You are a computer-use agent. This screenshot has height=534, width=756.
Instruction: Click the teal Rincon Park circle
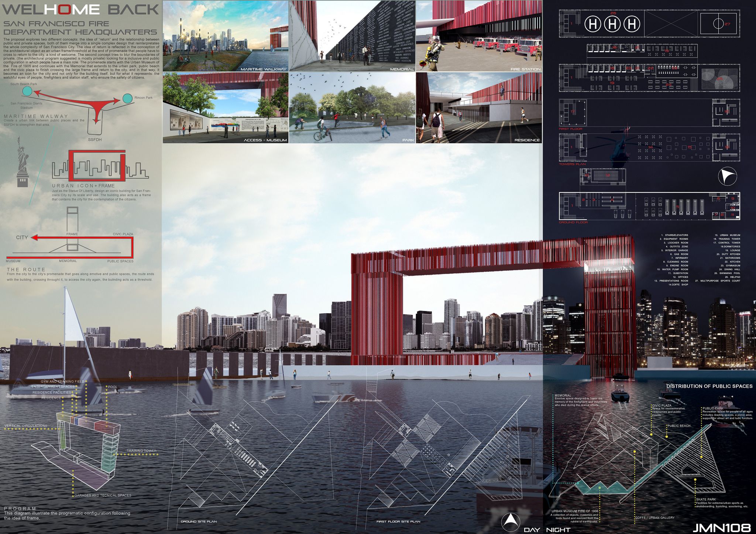click(127, 99)
